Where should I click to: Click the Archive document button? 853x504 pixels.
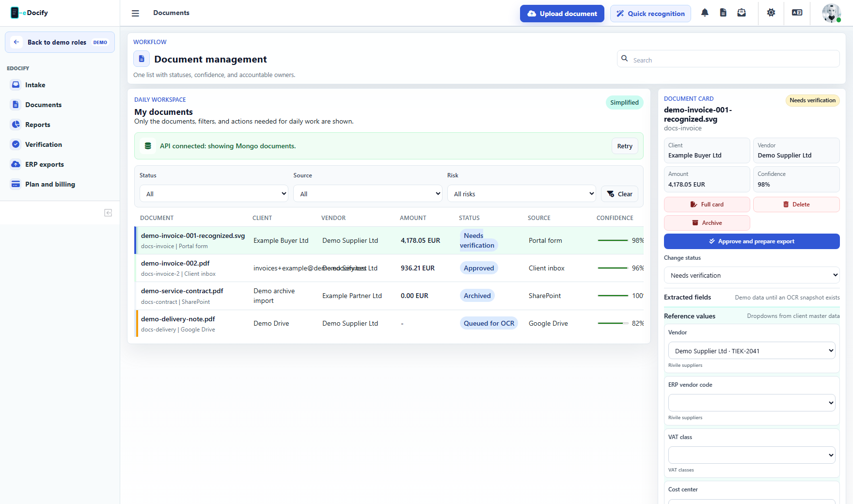pos(707,223)
